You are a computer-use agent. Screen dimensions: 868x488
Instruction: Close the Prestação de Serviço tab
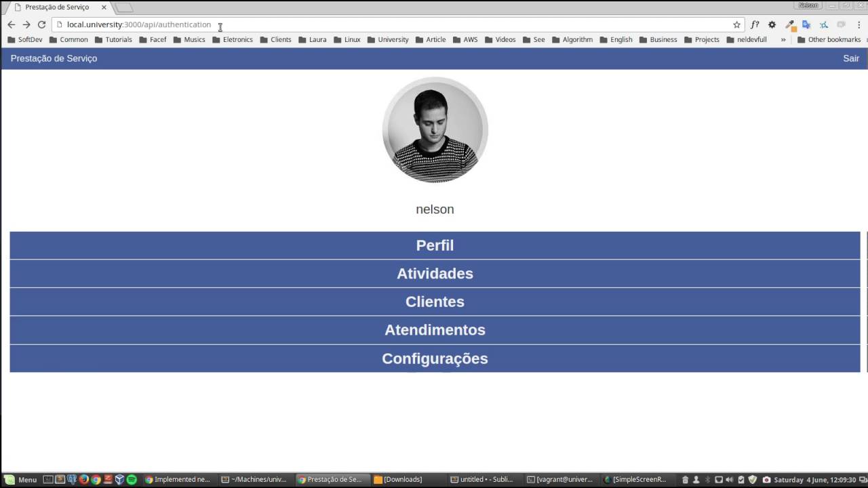104,7
